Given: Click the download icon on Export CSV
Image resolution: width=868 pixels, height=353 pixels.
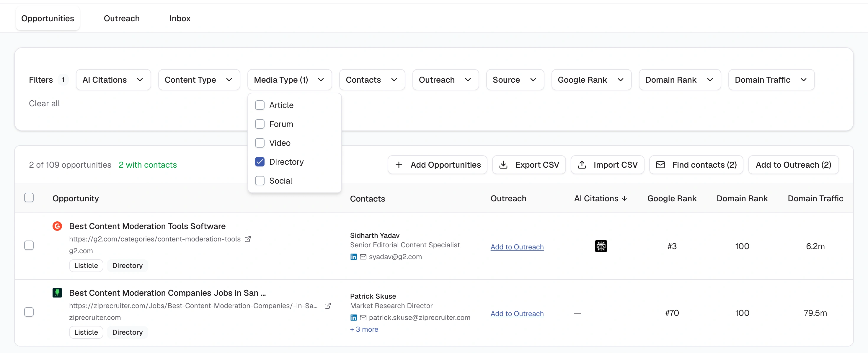Looking at the screenshot, I should [503, 165].
